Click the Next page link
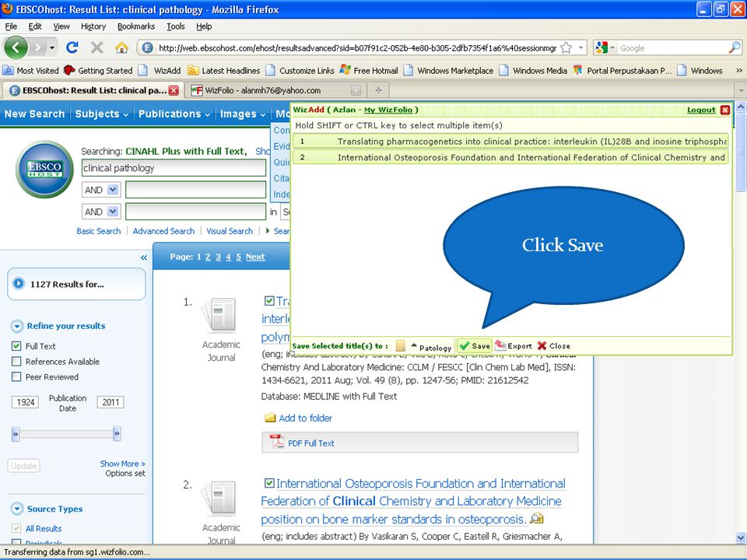 pos(255,257)
